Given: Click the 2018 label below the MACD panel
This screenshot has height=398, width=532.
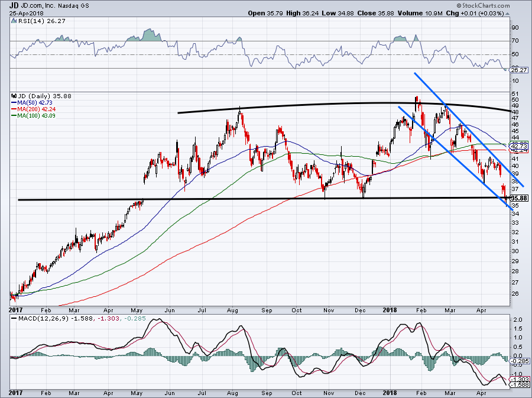Looking at the screenshot, I should tap(390, 393).
